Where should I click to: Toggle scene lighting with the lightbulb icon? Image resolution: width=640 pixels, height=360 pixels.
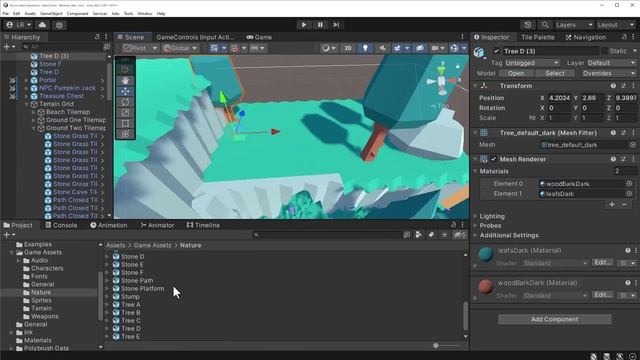pyautogui.click(x=365, y=48)
